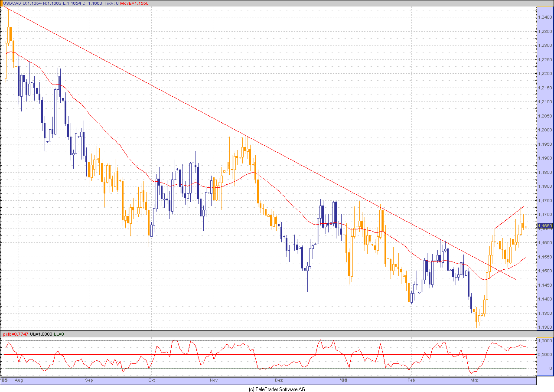Click the 1,1900 price axis label

click(x=545, y=158)
